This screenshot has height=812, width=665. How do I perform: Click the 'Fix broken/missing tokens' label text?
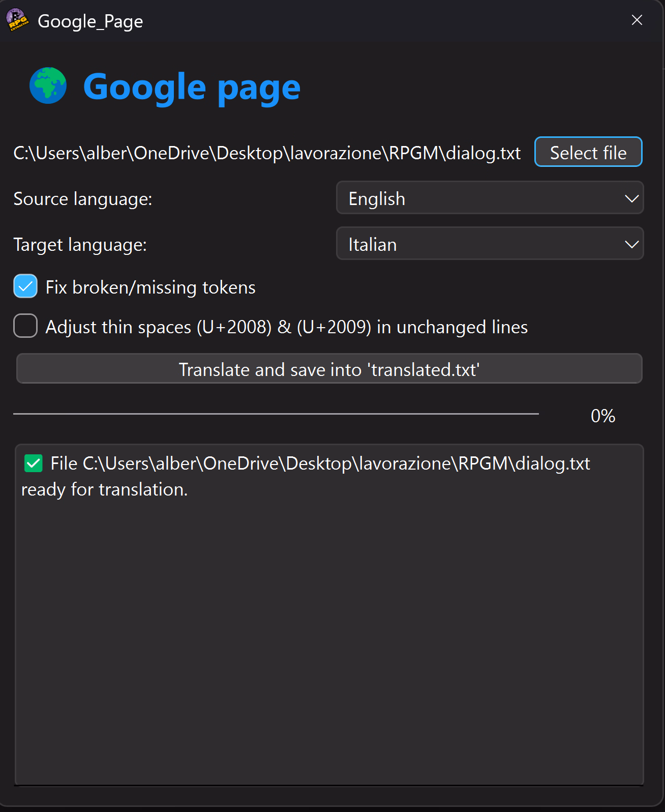coord(150,287)
